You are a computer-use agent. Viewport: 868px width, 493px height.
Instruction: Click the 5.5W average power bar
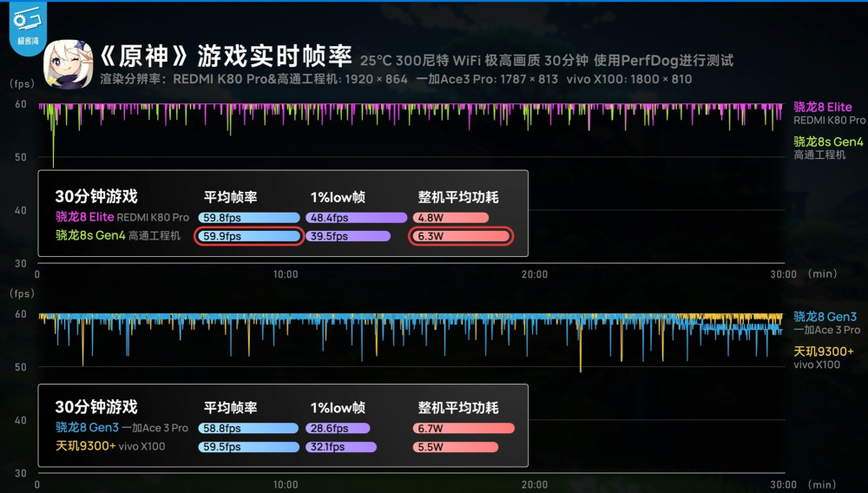(455, 446)
